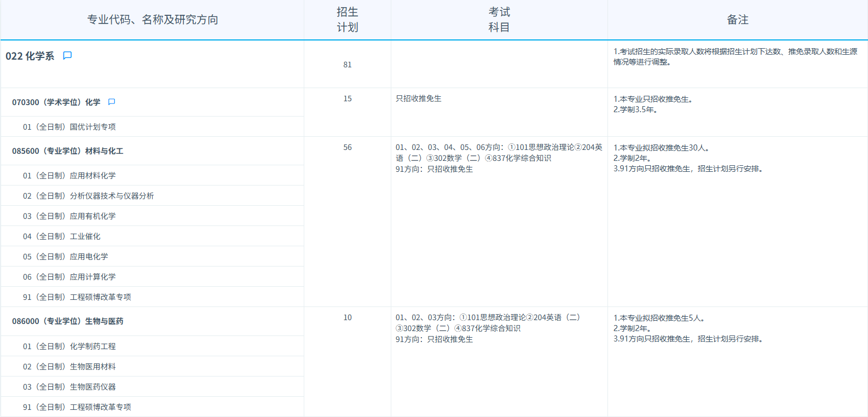Open 086000（专业学位）生物与医药 major row
This screenshot has height=417, width=868.
[x=67, y=321]
